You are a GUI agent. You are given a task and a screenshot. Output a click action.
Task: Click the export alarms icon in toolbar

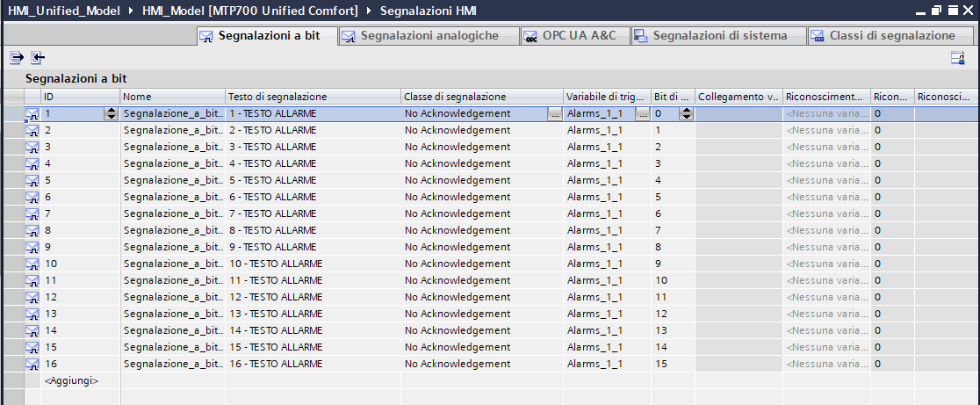pyautogui.click(x=17, y=58)
